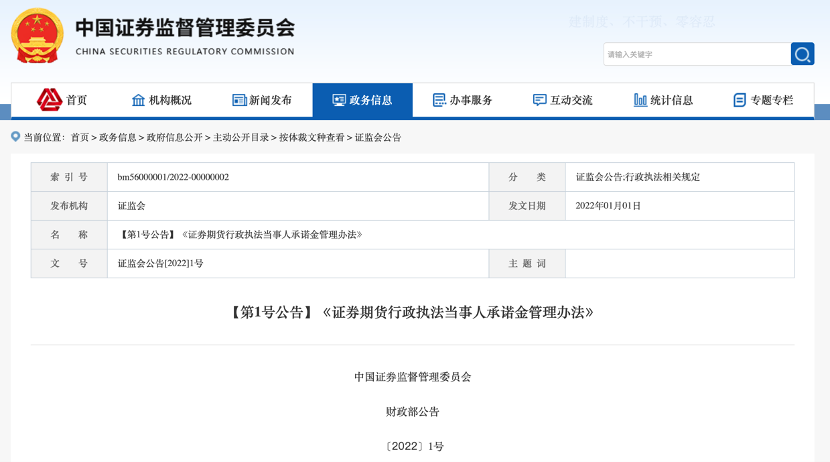
Task: Open the 政务信息 navigation tab
Action: [362, 100]
